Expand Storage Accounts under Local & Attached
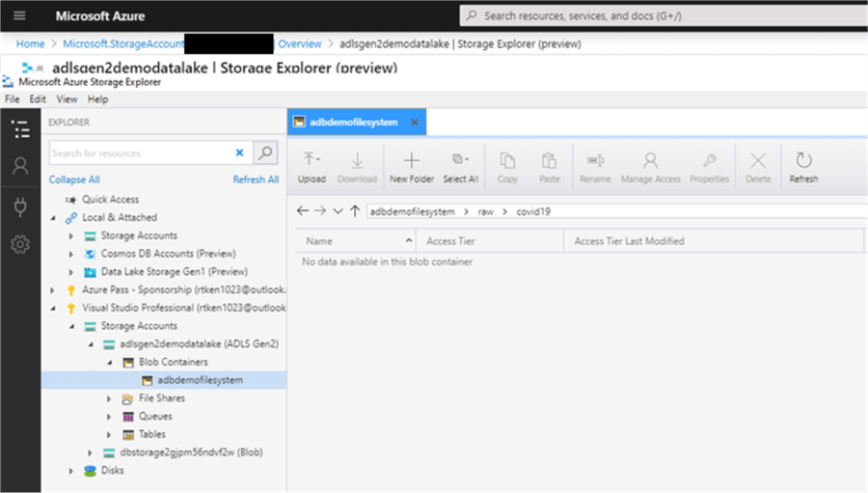868x493 pixels. tap(70, 236)
